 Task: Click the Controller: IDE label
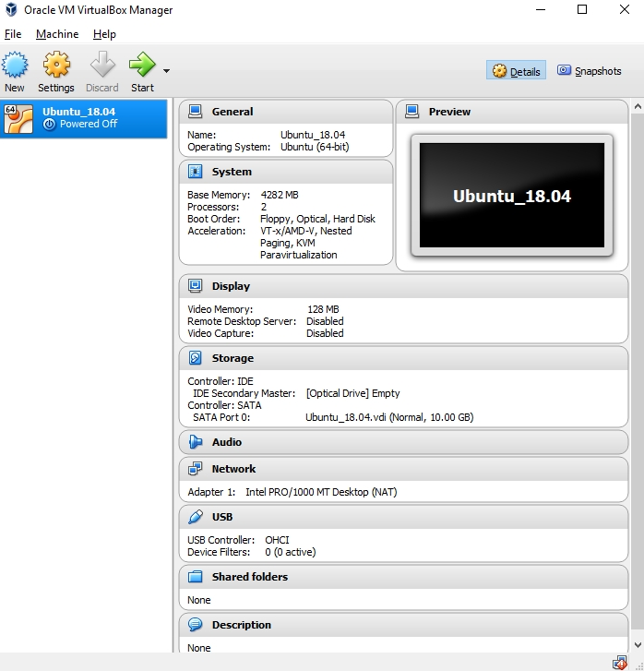point(221,381)
